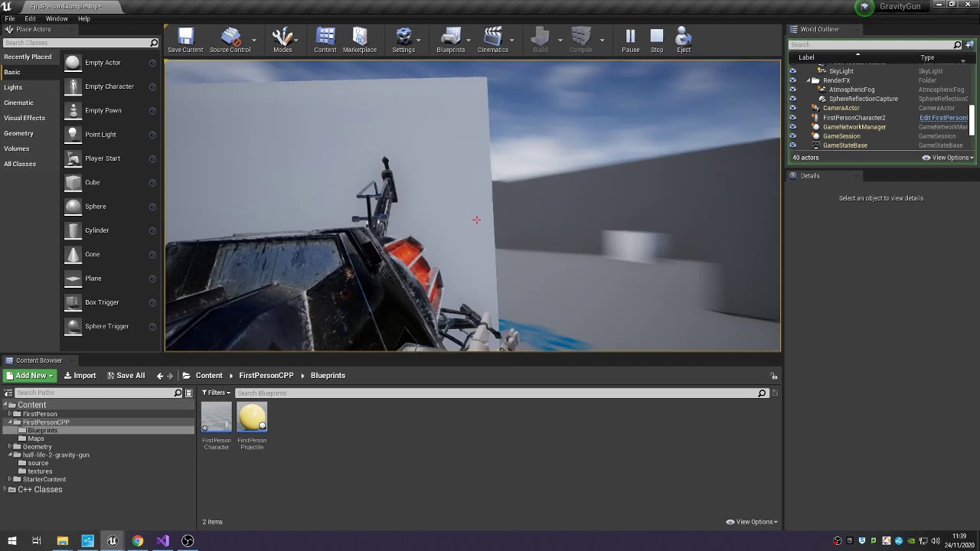Toggle visibility of the SkyLight actor
The image size is (980, 551).
[792, 71]
